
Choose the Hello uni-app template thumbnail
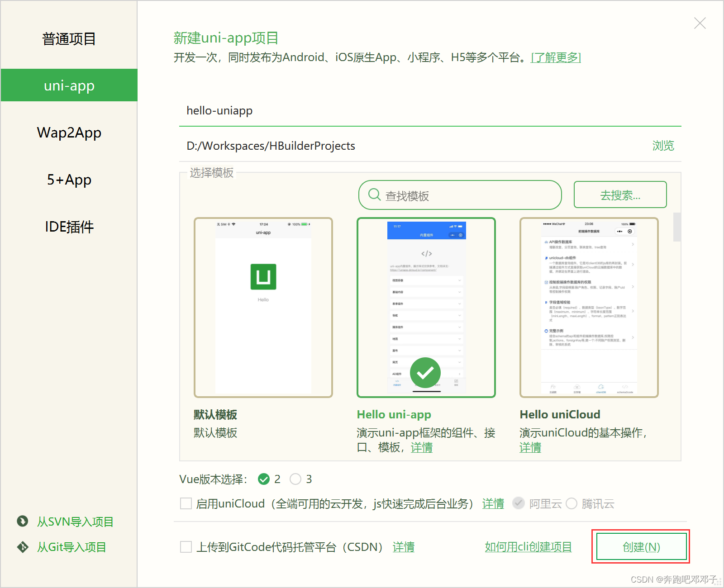pos(426,308)
